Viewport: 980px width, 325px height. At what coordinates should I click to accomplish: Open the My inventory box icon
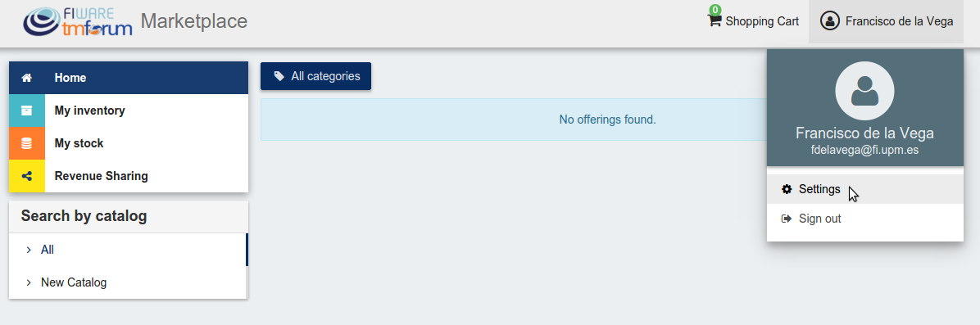click(27, 111)
